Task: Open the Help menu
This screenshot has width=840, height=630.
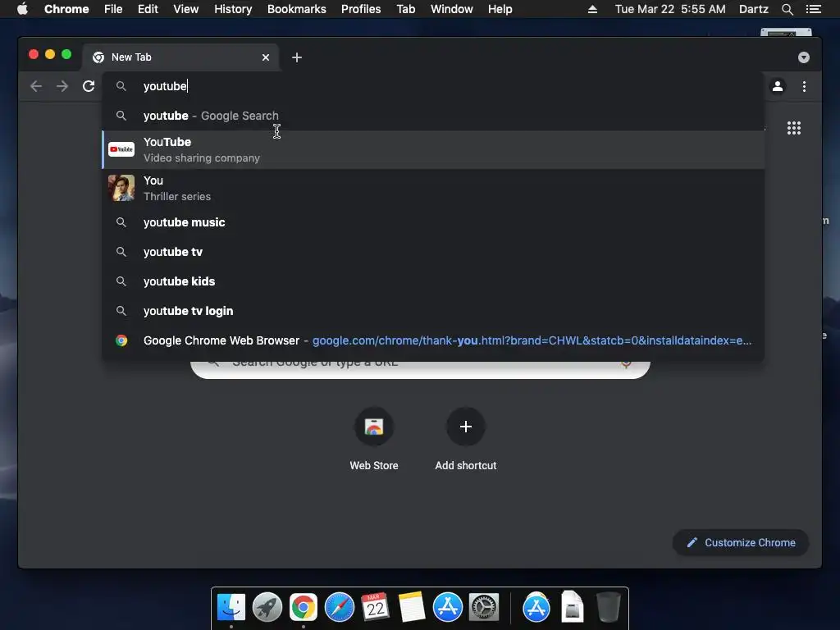Action: coord(500,9)
